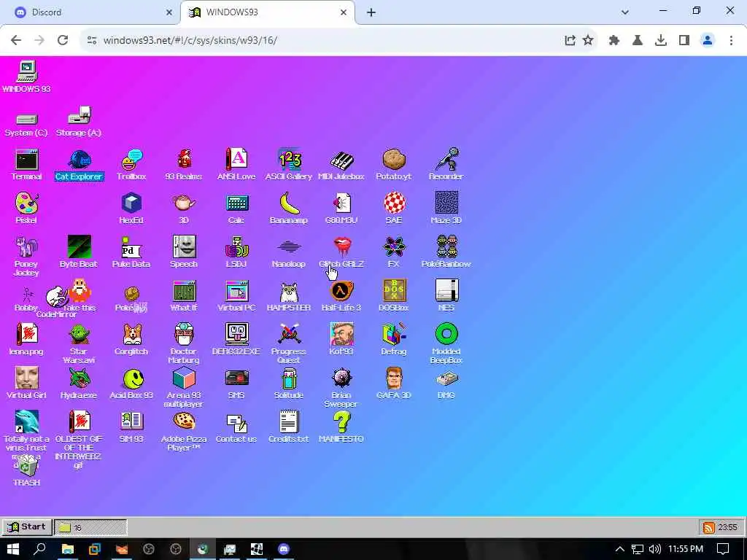Image resolution: width=747 pixels, height=560 pixels.
Task: Launch the Modded BeepBox green ring icon
Action: (x=446, y=335)
